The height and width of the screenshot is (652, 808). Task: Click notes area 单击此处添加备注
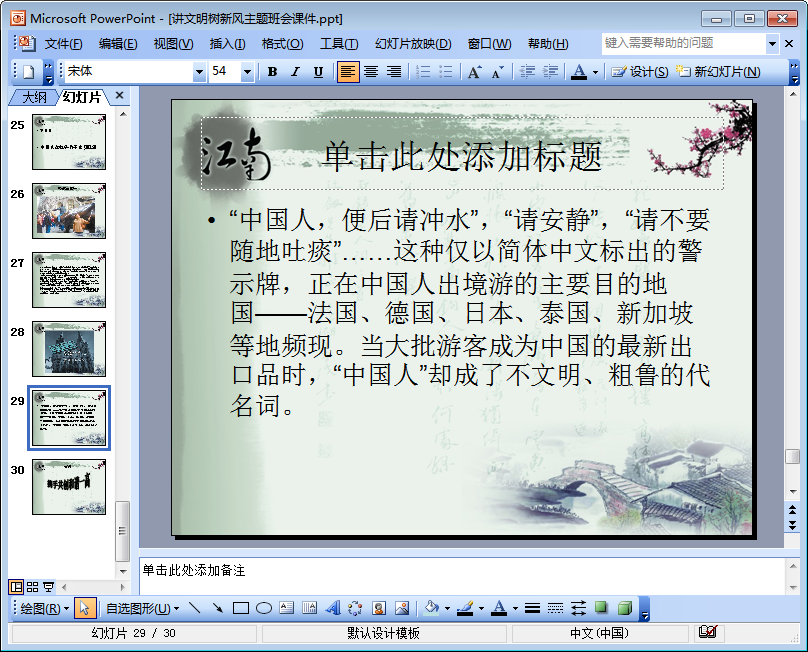pos(462,576)
